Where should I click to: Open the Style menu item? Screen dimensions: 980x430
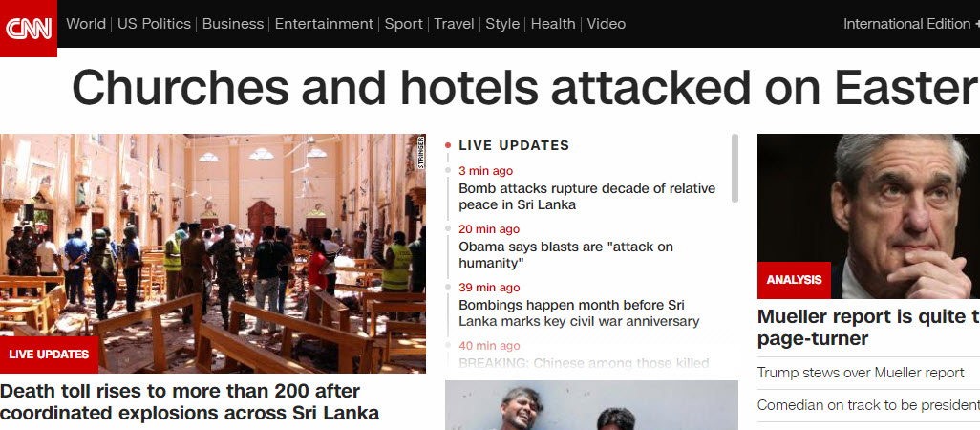(x=502, y=24)
